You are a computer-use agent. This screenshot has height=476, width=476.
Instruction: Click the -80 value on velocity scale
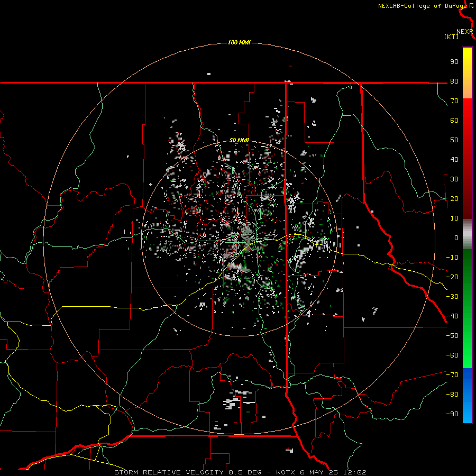[x=452, y=395]
